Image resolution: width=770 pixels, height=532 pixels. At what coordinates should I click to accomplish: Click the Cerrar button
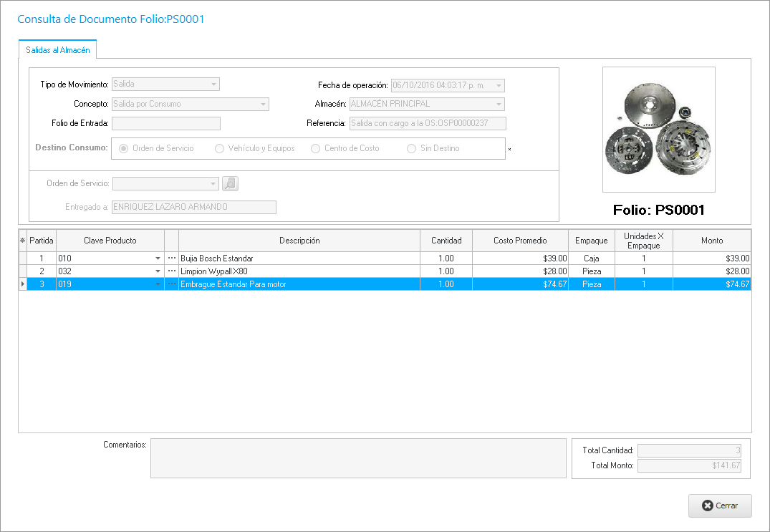(720, 506)
